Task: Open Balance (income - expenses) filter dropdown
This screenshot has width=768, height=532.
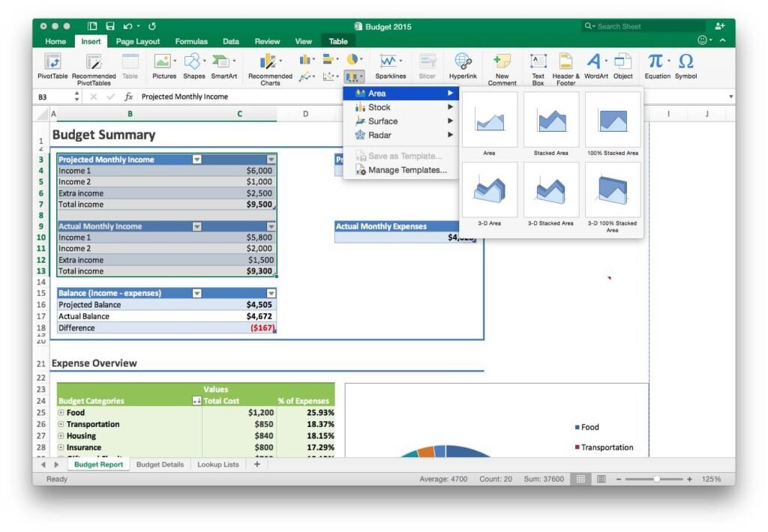Action: 197,293
